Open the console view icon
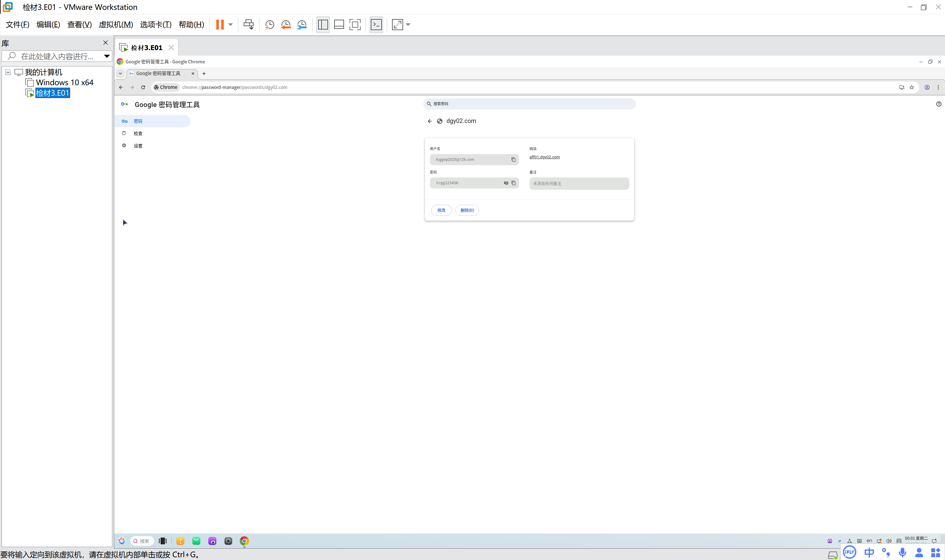The image size is (945, 560). coord(376,25)
